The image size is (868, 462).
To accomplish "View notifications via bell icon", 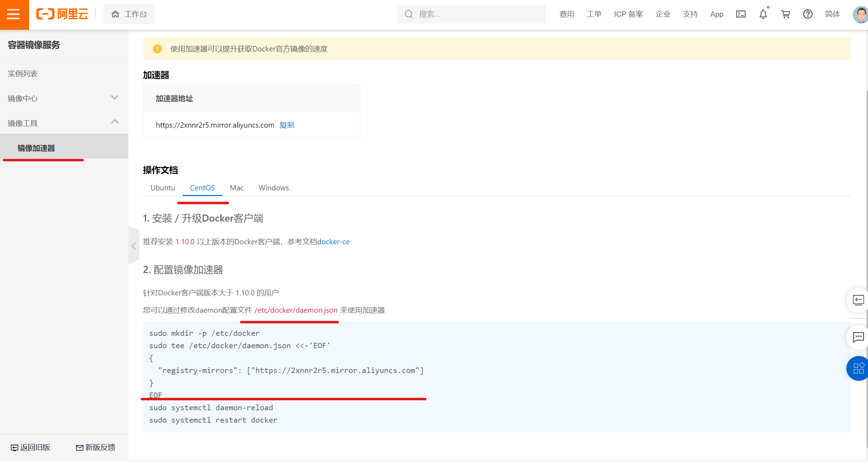I will click(763, 14).
